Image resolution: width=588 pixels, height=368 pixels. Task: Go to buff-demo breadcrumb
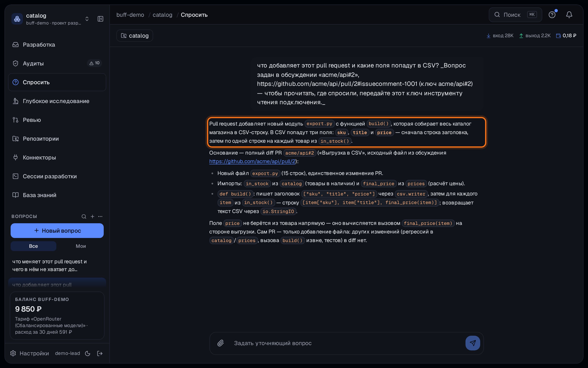pyautogui.click(x=130, y=15)
